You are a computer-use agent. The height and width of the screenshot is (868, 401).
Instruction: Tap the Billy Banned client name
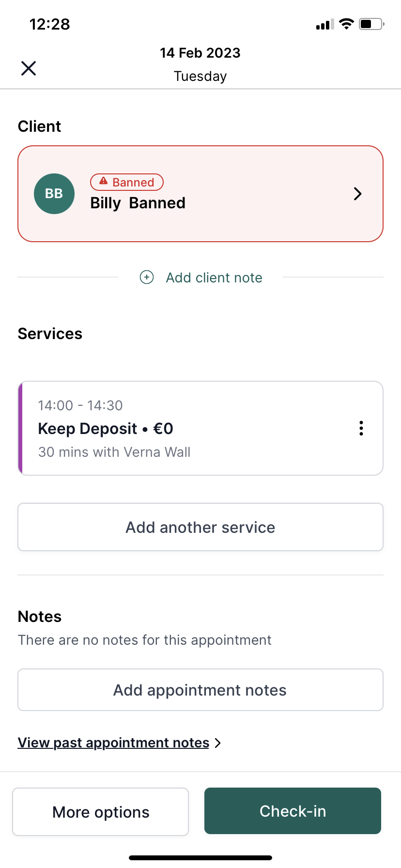138,203
